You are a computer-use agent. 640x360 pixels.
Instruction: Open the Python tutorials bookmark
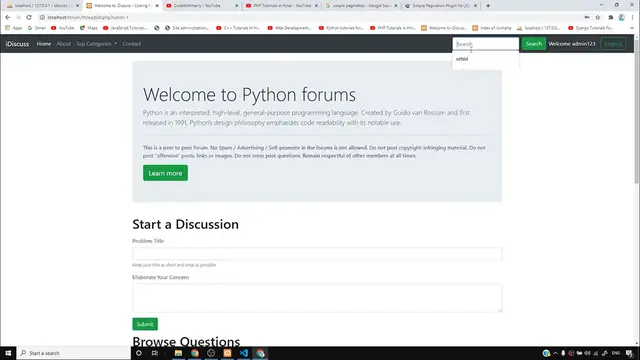(341, 28)
